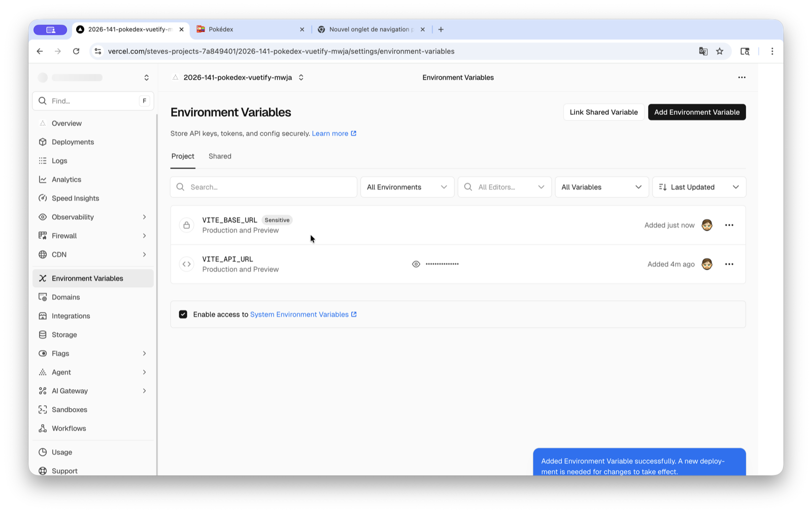
Task: Uncheck access to System Environment Variables
Action: (x=183, y=314)
